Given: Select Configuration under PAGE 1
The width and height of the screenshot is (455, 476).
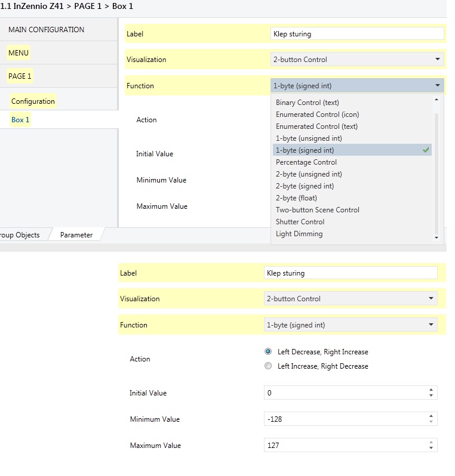Looking at the screenshot, I should 33,101.
